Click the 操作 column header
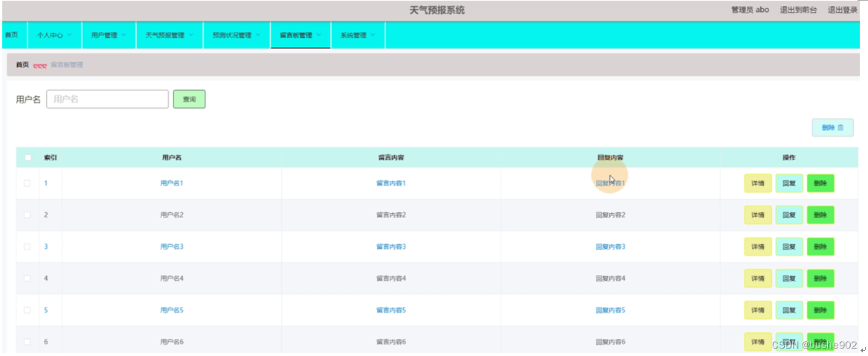Viewport: 868px width, 356px height. coord(789,157)
